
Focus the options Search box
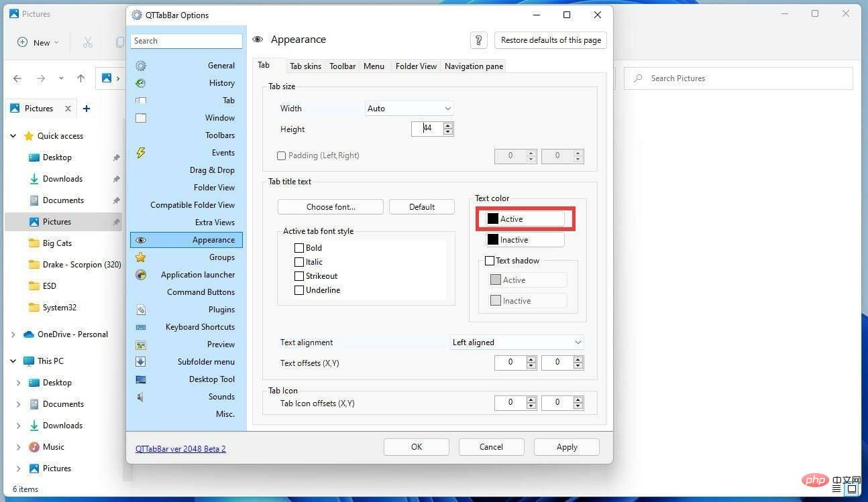coord(186,41)
